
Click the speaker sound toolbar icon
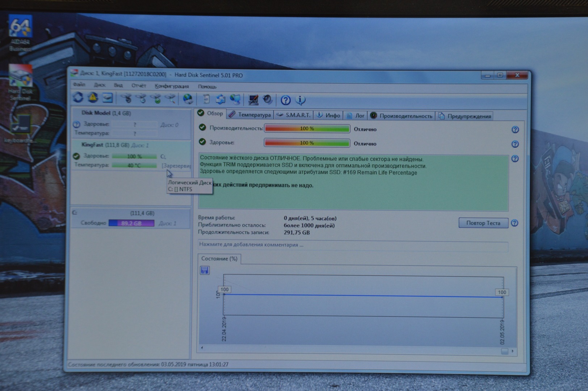pos(268,100)
